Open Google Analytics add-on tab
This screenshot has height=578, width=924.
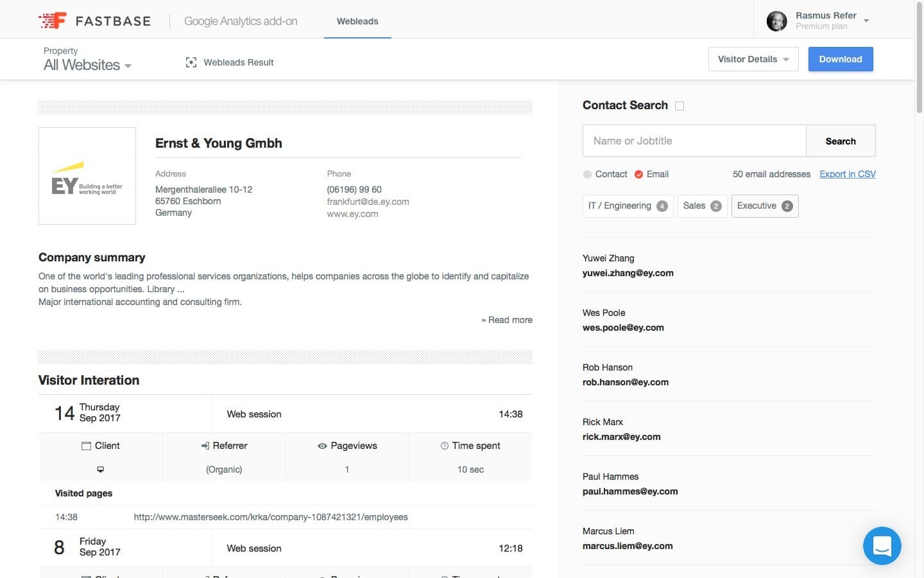pos(241,21)
